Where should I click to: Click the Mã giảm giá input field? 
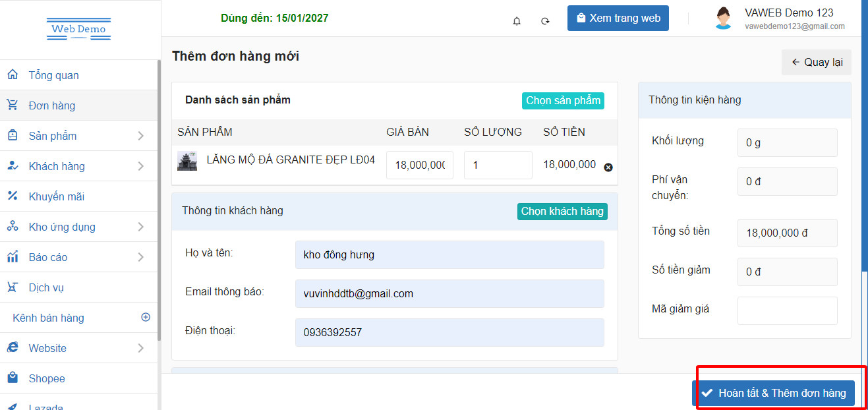click(787, 310)
